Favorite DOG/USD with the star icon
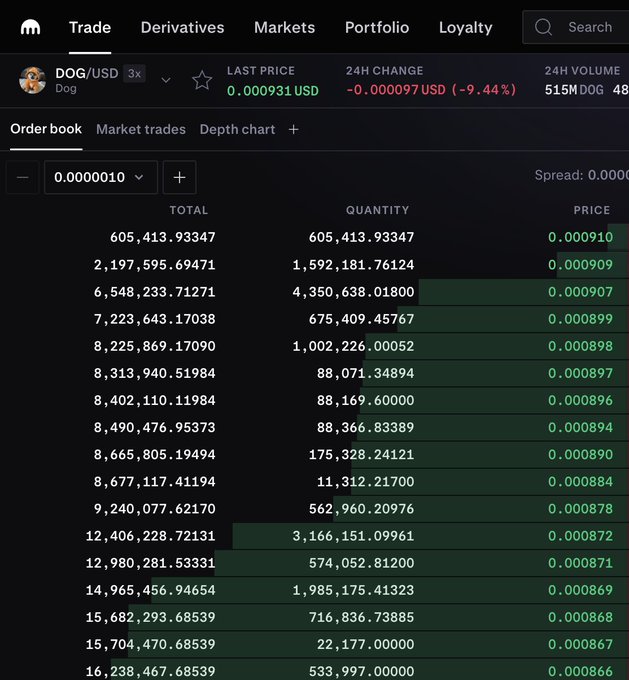 pos(202,80)
